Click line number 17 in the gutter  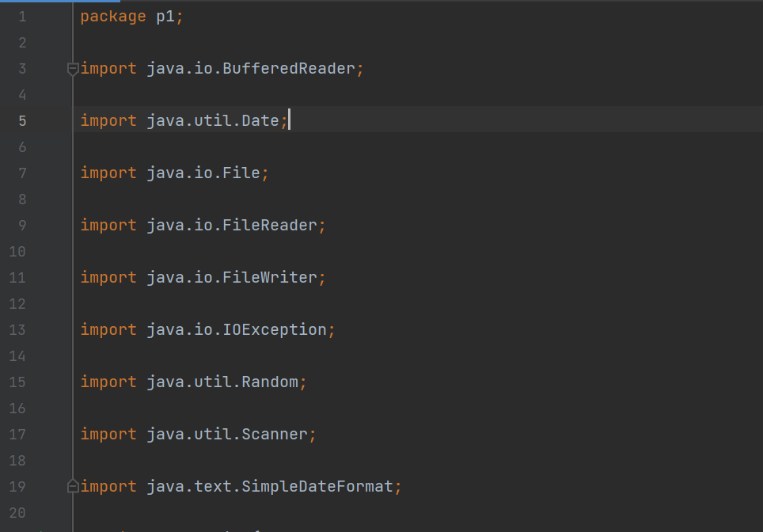(17, 435)
